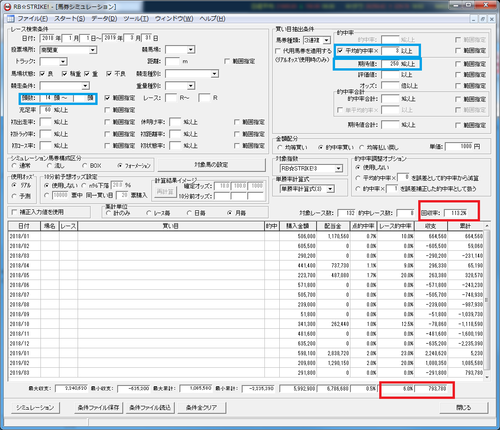Enable the 代用馬券を適用する checkbox

278,51
